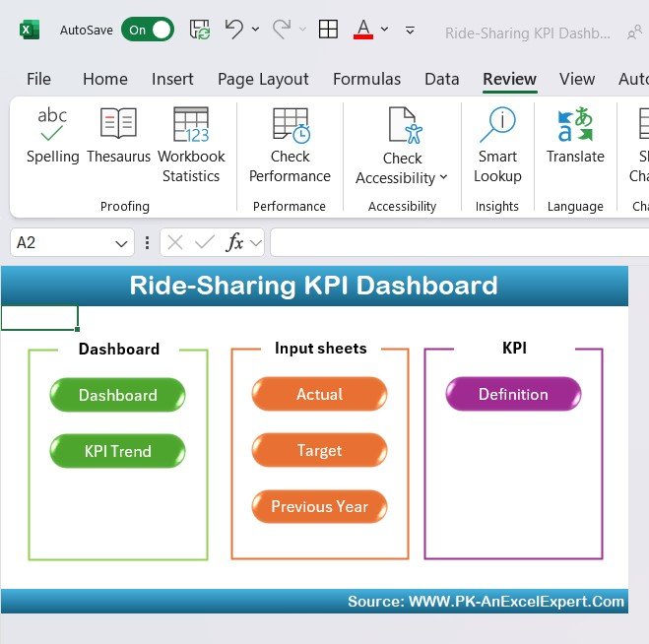
Task: Open the Previous Year sheet button
Action: pyautogui.click(x=319, y=506)
